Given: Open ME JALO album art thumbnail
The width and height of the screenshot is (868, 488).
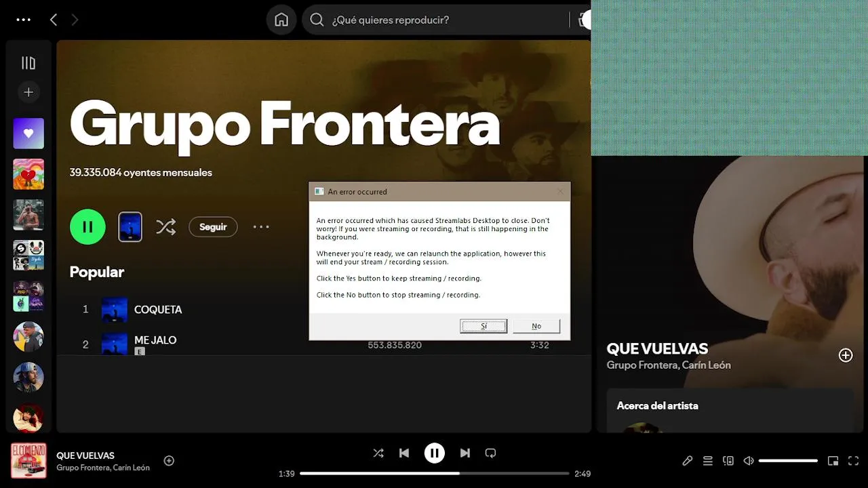Looking at the screenshot, I should click(x=115, y=342).
